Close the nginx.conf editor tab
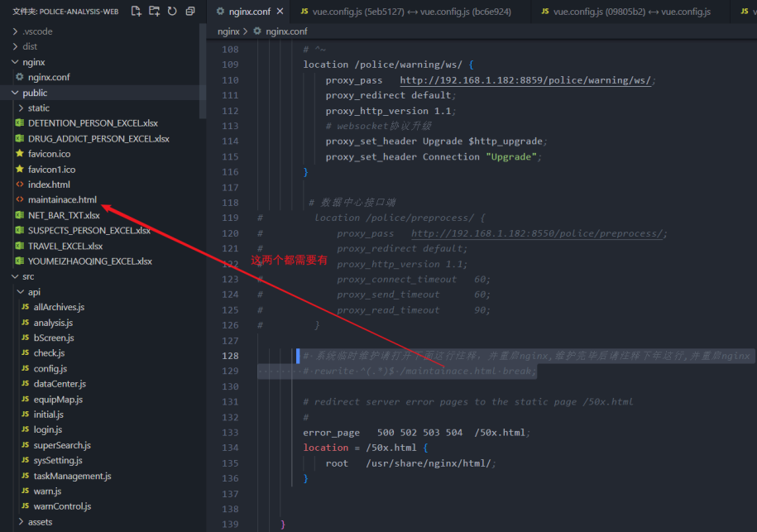The image size is (757, 532). (279, 12)
